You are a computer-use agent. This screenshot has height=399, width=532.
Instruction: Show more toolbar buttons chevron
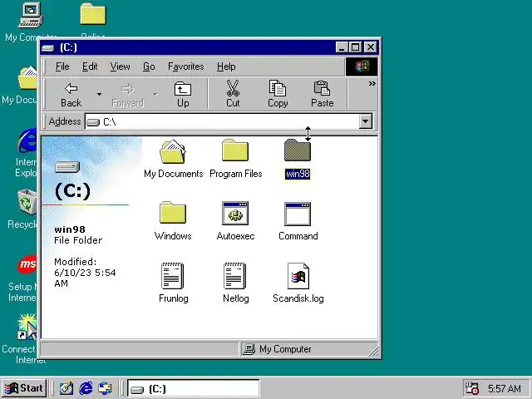372,83
